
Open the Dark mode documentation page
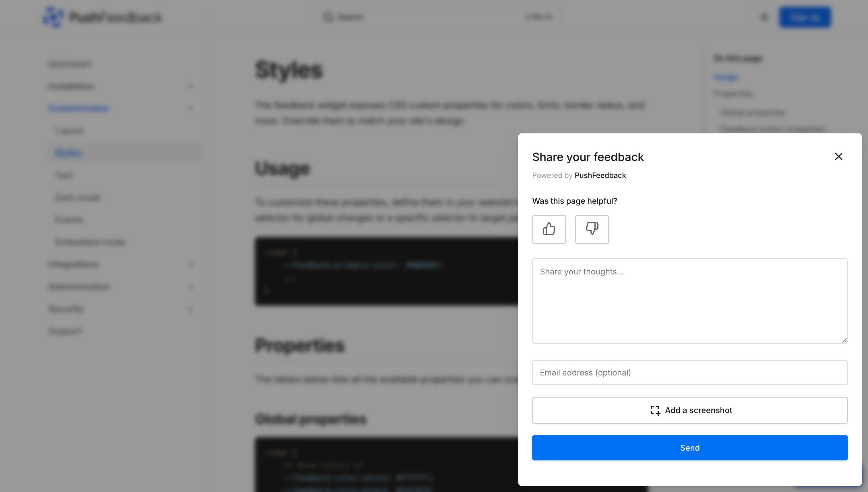coord(77,197)
